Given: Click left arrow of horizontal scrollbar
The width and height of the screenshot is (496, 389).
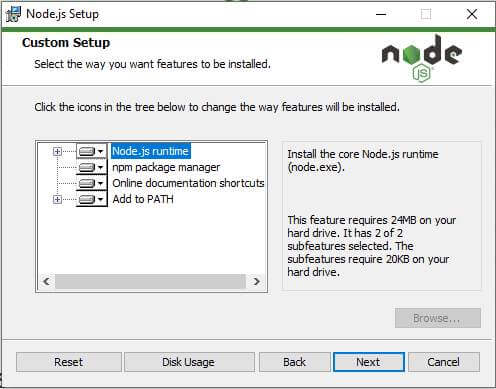Looking at the screenshot, I should click(x=47, y=282).
